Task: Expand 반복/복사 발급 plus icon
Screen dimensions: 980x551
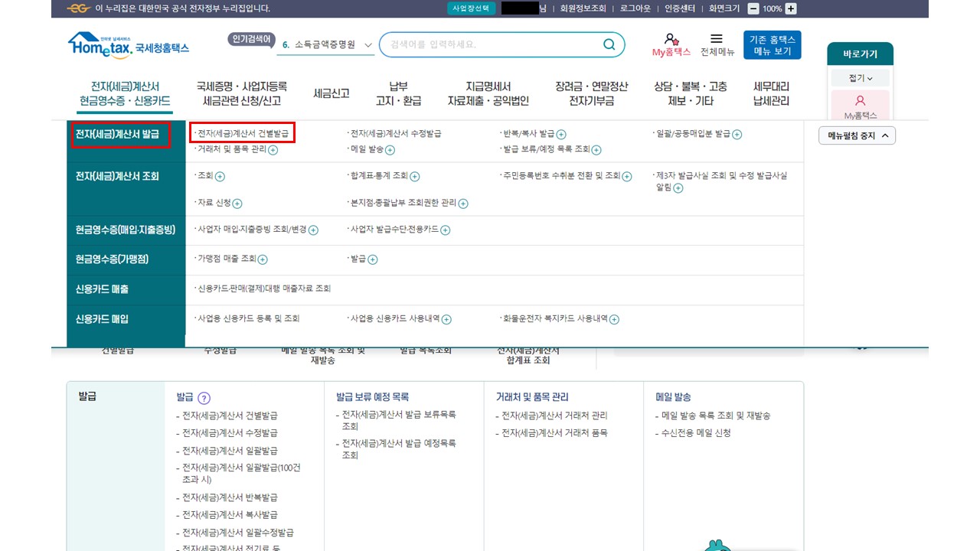Action: [561, 135]
